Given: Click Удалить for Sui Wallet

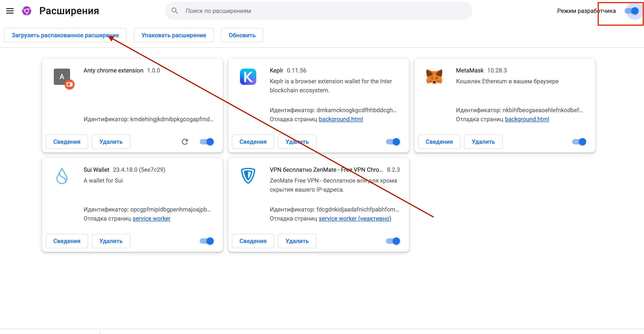Looking at the screenshot, I should 111,241.
